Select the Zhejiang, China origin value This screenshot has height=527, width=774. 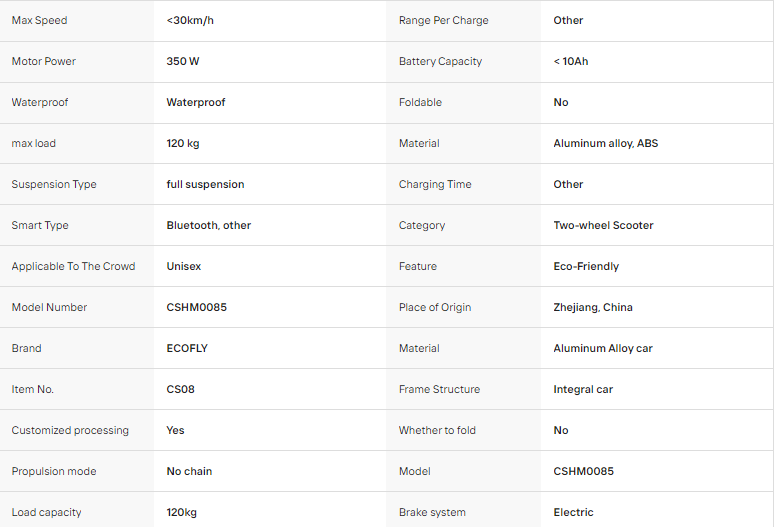[593, 307]
